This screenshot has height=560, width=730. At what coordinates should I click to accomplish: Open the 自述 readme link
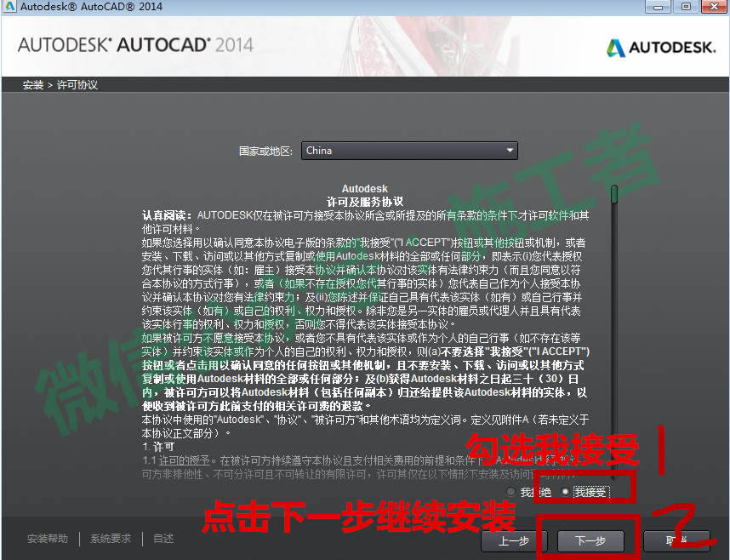163,539
